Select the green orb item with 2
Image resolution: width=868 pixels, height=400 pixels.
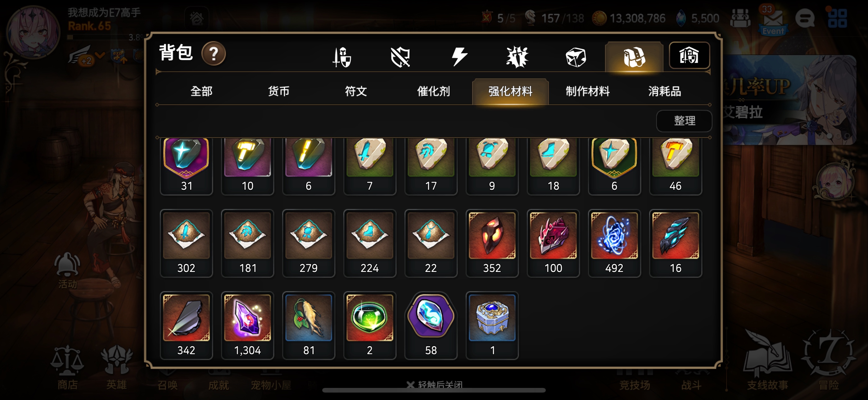[x=370, y=325]
